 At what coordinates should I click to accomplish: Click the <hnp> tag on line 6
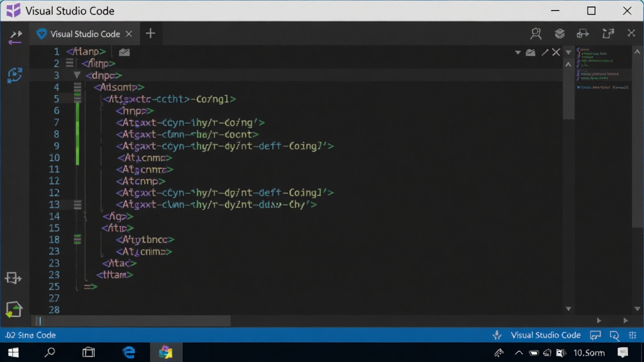135,111
